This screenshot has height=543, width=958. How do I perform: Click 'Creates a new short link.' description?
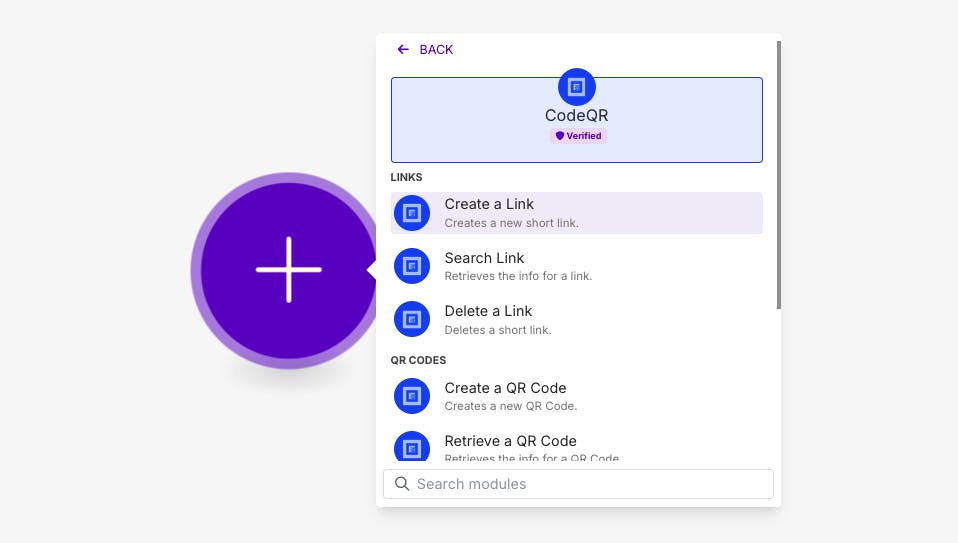(x=511, y=223)
